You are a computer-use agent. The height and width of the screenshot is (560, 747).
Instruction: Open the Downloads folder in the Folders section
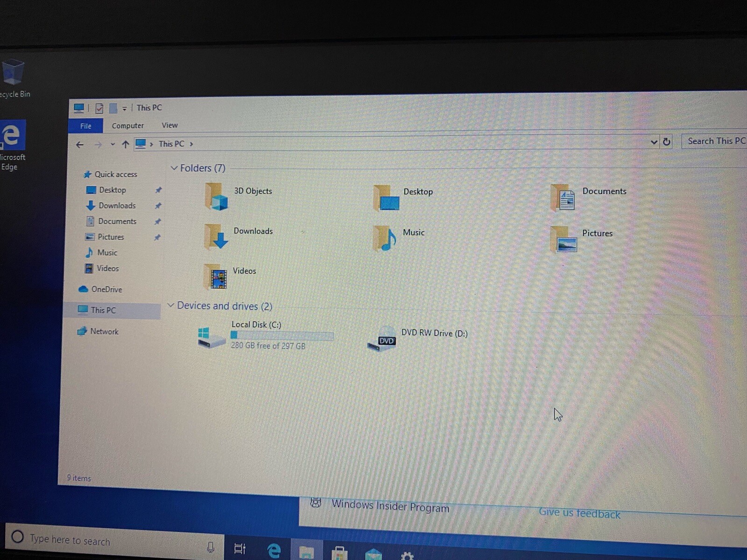coord(216,236)
